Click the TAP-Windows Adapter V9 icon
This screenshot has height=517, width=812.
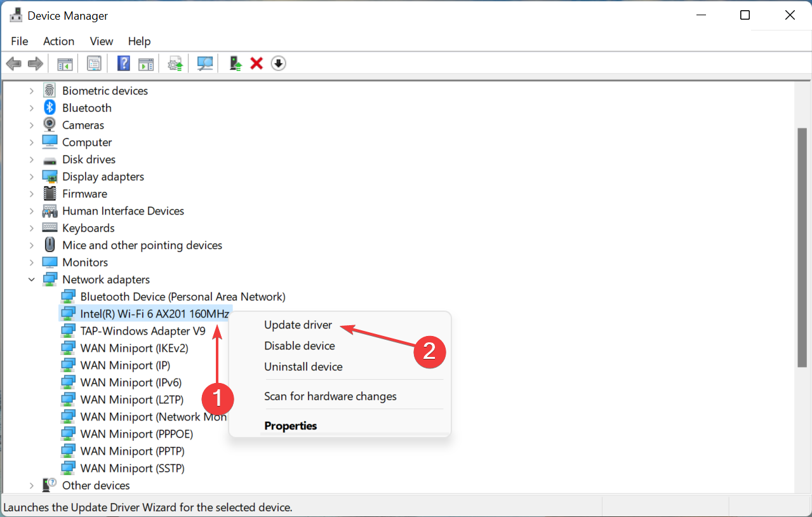coord(68,331)
